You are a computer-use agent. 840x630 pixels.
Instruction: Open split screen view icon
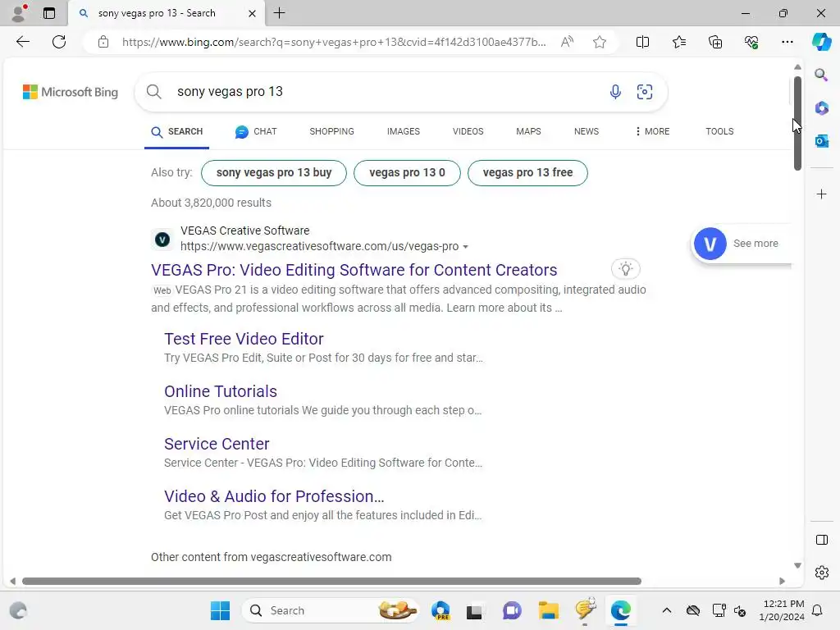pyautogui.click(x=642, y=42)
